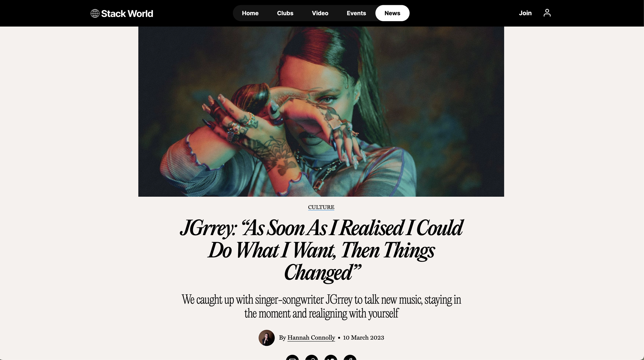Click the Stack World wordmark text
Screen dimensions: 644x360
coord(127,13)
